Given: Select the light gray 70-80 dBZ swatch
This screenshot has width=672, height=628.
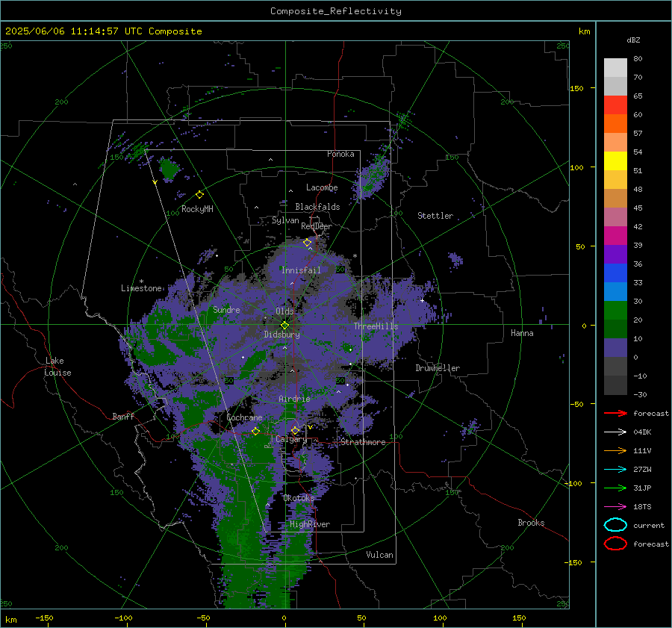Looking at the screenshot, I should [615, 68].
